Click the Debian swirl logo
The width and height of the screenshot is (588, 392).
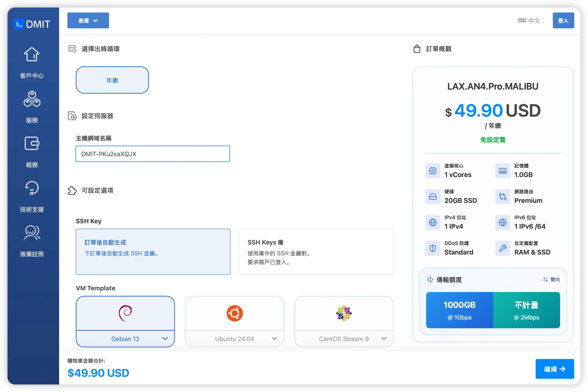(x=125, y=313)
